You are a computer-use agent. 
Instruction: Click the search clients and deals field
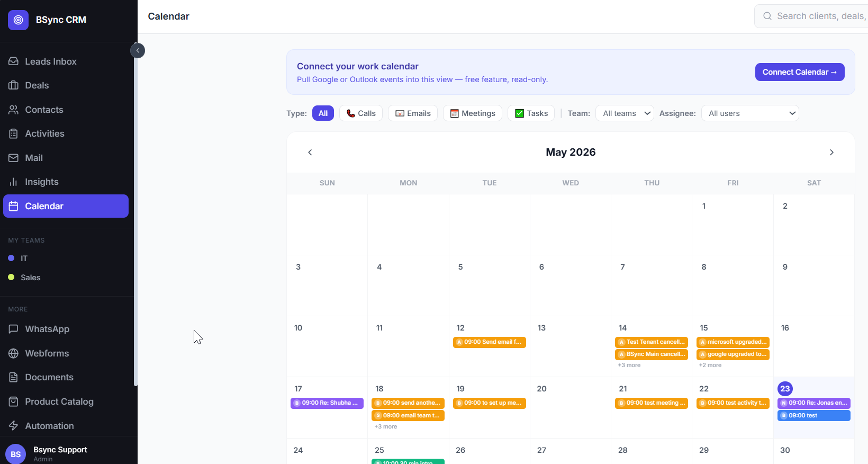[x=811, y=16]
